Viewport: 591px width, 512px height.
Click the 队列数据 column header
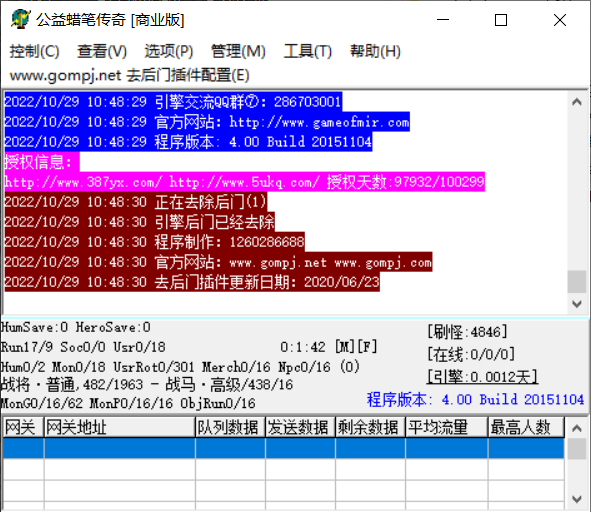click(x=230, y=427)
